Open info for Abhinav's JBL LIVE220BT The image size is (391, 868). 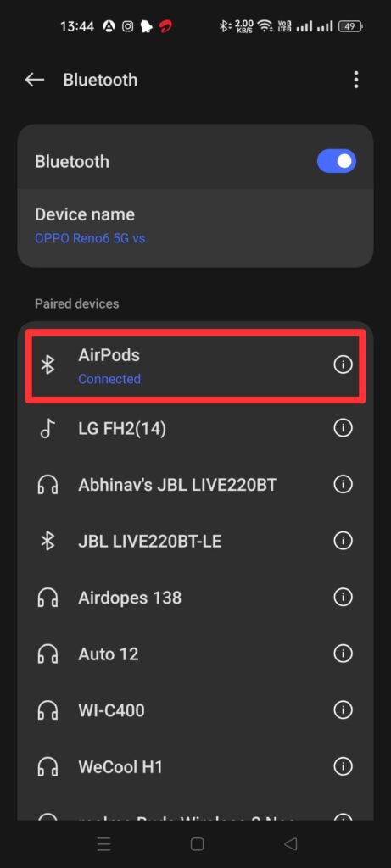[343, 484]
